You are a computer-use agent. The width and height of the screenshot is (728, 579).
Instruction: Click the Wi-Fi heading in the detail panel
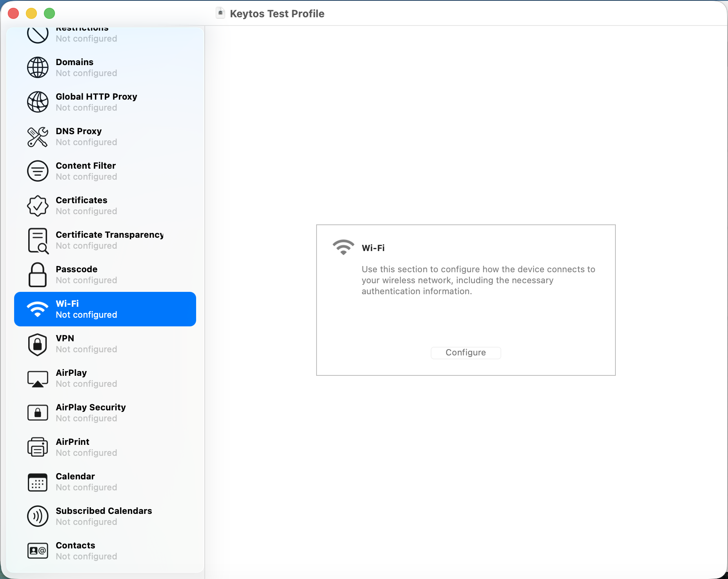point(373,248)
